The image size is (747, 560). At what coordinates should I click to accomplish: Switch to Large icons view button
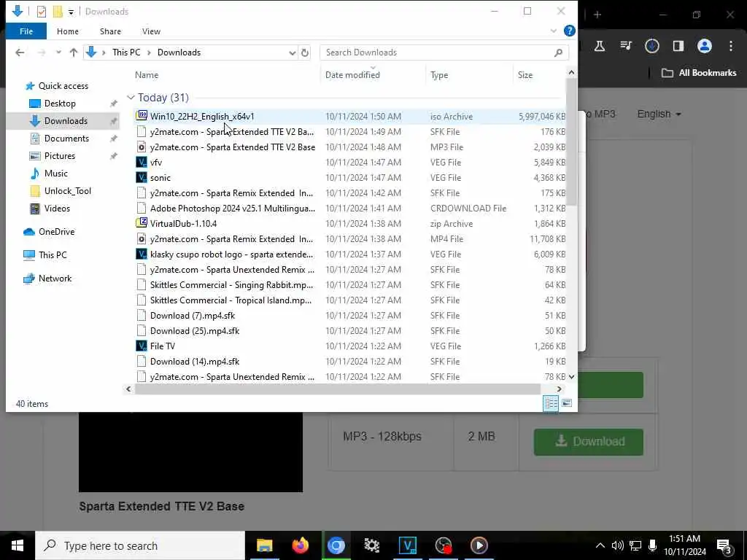coord(566,403)
